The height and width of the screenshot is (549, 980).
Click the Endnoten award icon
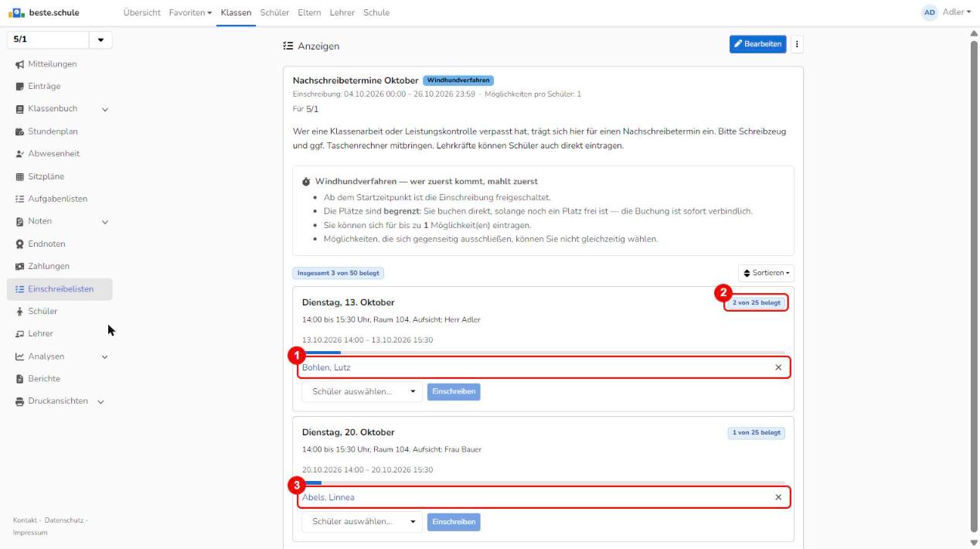(x=19, y=244)
